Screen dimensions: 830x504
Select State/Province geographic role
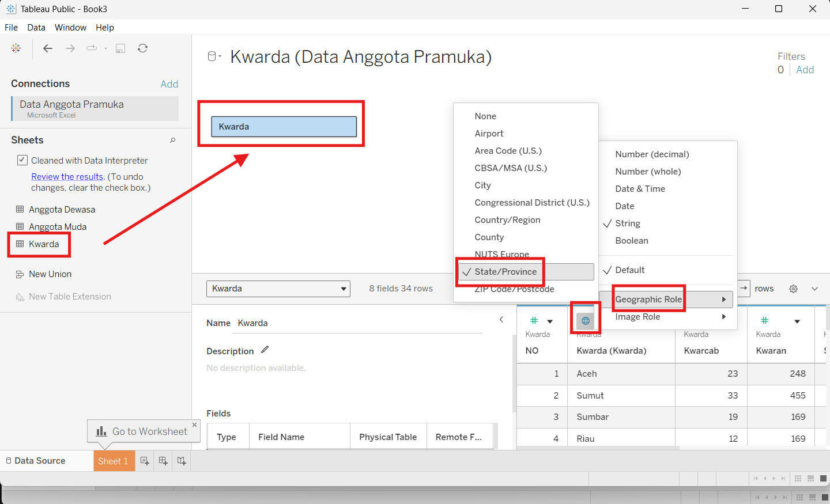[526, 272]
